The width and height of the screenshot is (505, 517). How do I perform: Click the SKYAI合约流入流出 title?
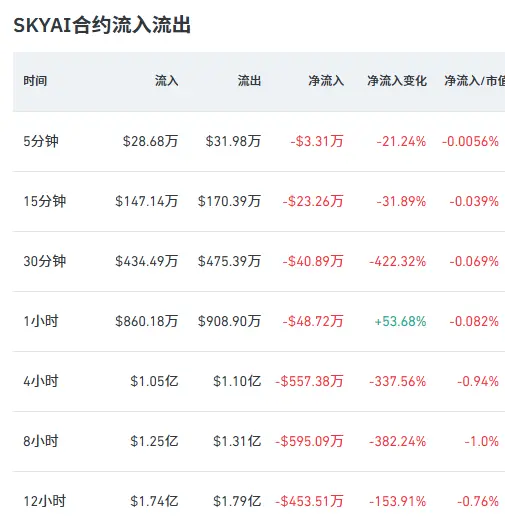(x=102, y=25)
